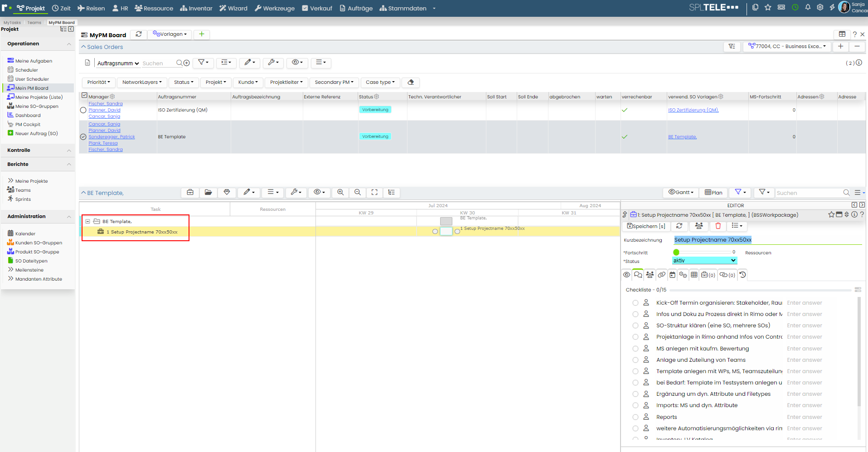Click the green plus button beside Vorlagen
The width and height of the screenshot is (868, 452).
pos(202,34)
